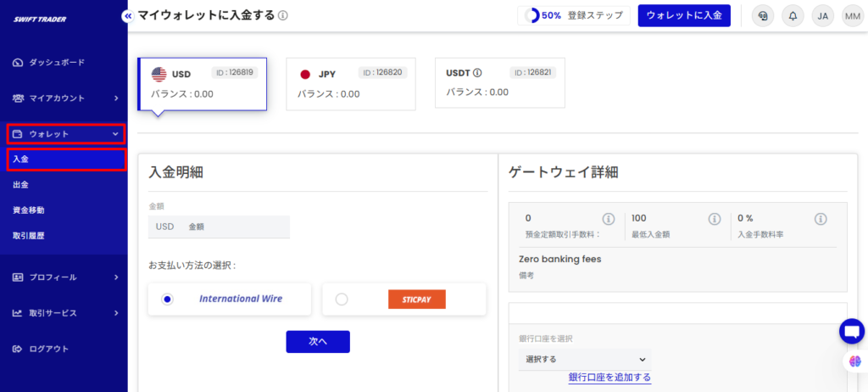
Task: Open the MM user profile avatar
Action: [853, 16]
